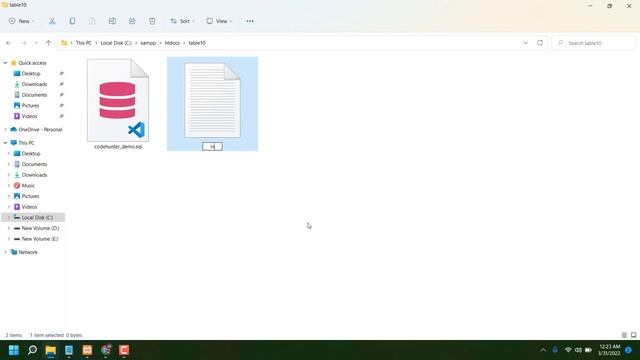The height and width of the screenshot is (360, 640).
Task: Click the Rename icon in toolbar
Action: [112, 21]
